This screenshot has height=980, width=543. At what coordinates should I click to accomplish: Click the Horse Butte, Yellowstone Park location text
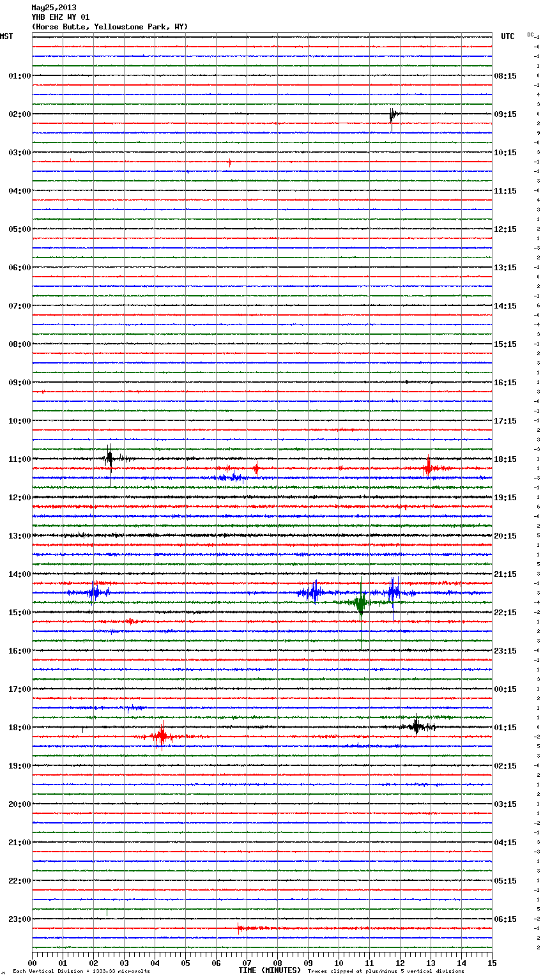pyautogui.click(x=110, y=27)
